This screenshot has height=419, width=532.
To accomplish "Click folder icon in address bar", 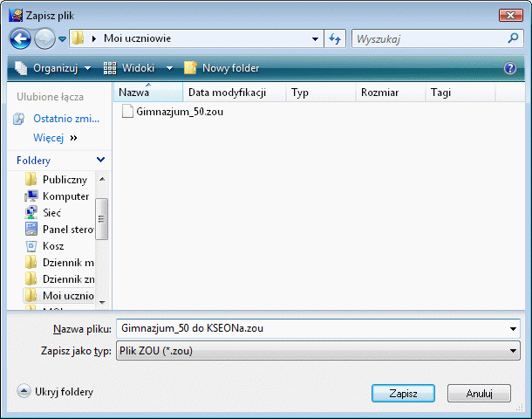I will (78, 38).
